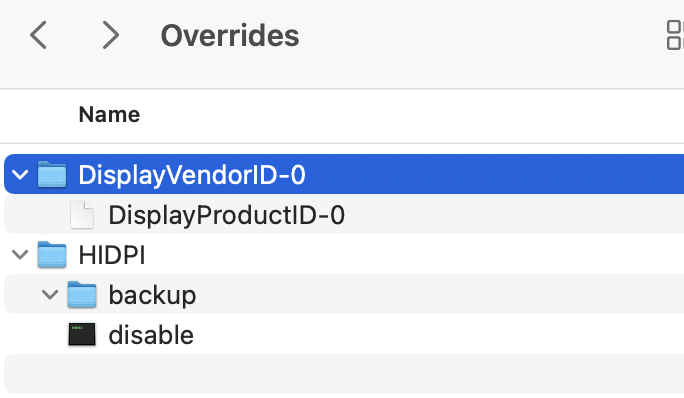Select the DisplayProductID-0 file name
Viewport: 684px width, 398px height.
click(226, 215)
